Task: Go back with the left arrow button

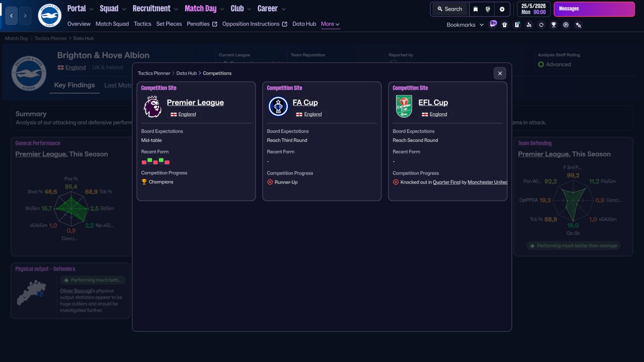Action: tap(12, 16)
